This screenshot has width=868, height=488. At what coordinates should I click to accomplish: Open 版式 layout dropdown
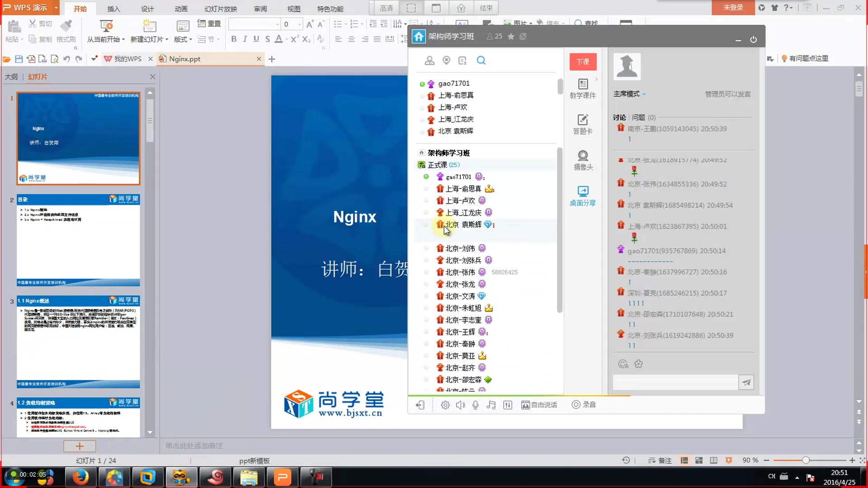(191, 40)
